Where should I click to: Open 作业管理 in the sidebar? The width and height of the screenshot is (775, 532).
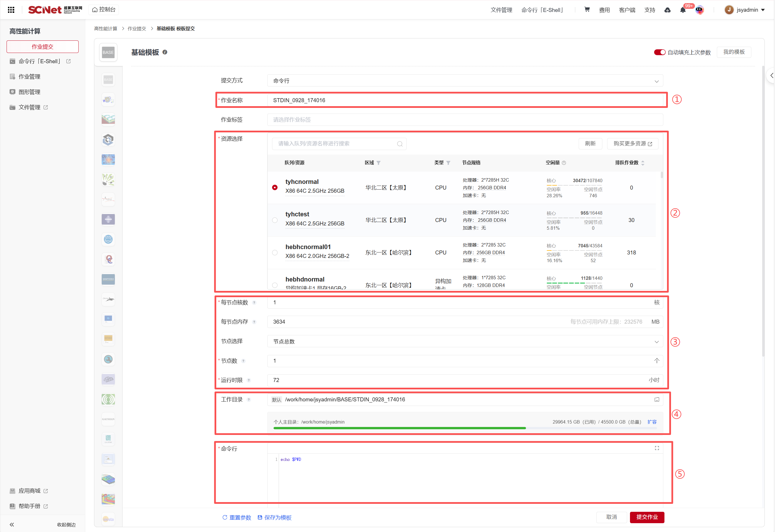[29, 77]
